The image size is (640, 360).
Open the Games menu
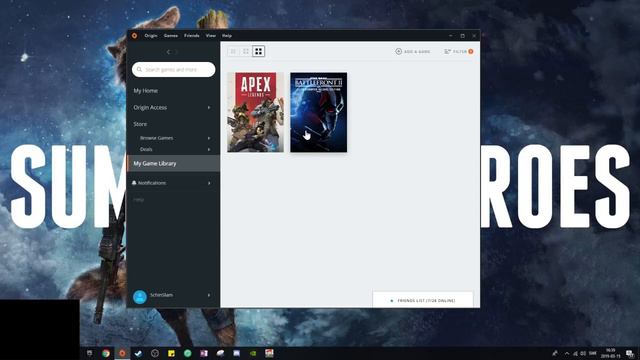click(171, 36)
